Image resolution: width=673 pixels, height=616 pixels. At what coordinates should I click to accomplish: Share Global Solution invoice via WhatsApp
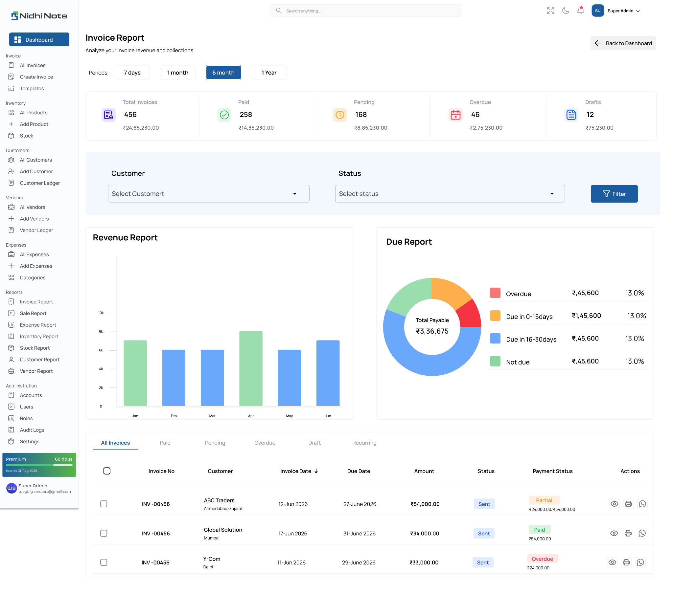642,533
